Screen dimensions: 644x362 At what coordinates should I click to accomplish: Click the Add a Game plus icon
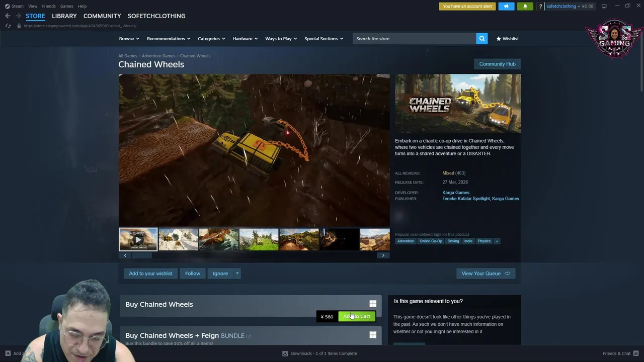click(8, 353)
